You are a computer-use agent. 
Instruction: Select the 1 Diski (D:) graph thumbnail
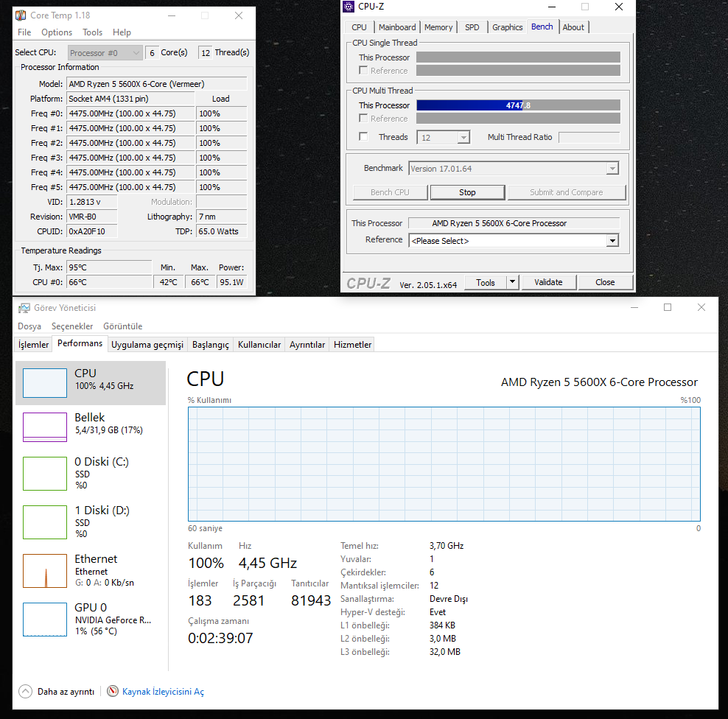[45, 522]
